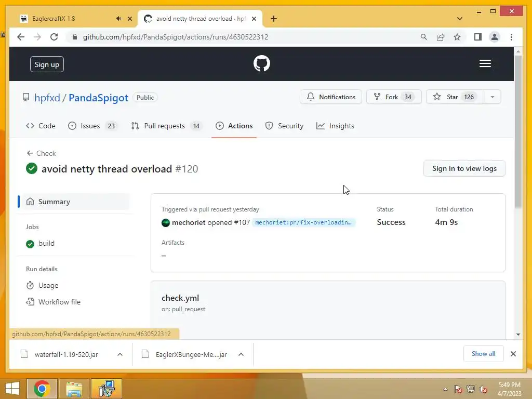This screenshot has width=532, height=399.
Task: Open the installer app in the taskbar
Action: coord(107,389)
